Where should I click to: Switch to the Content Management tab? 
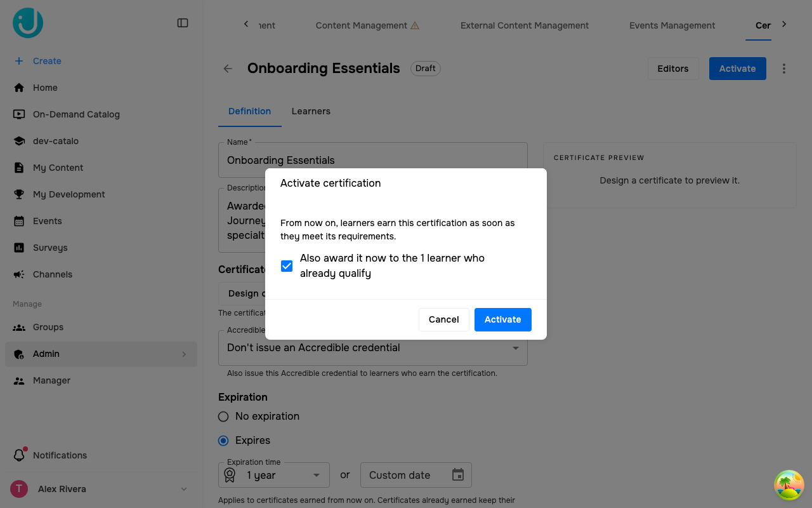click(367, 25)
